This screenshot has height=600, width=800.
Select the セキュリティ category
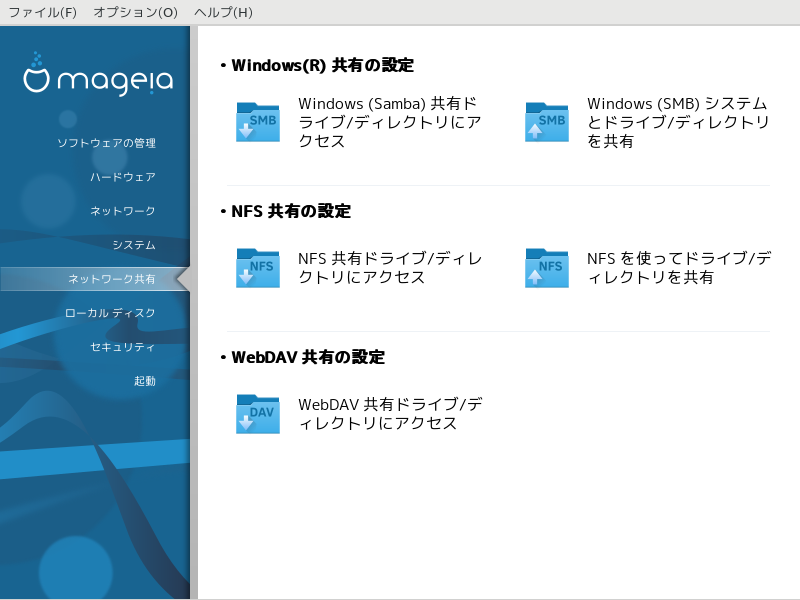[122, 347]
